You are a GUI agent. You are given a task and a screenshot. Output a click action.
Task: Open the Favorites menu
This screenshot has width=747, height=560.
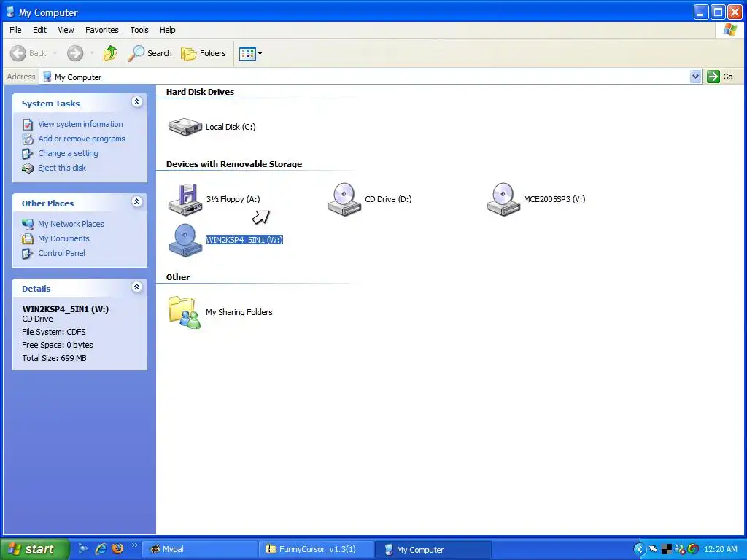tap(102, 30)
